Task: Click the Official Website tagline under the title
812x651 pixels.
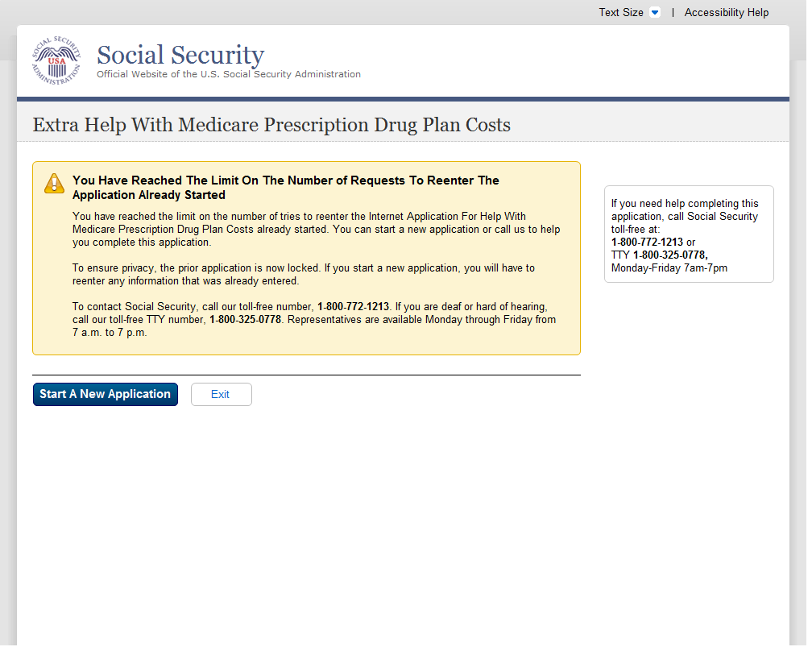Action: point(229,75)
